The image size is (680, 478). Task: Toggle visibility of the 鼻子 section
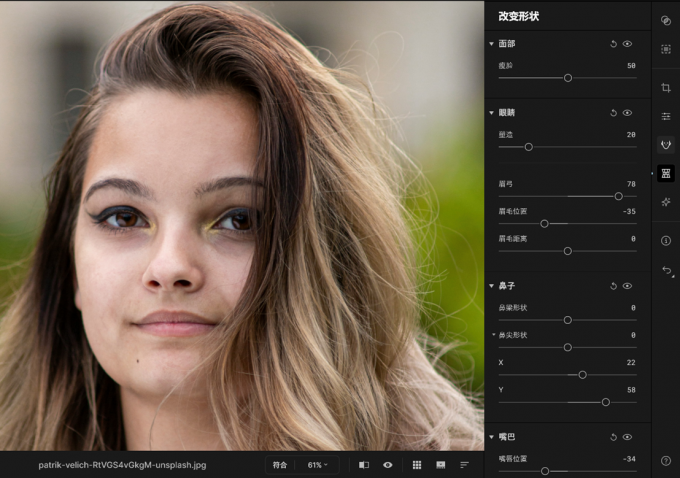(627, 286)
